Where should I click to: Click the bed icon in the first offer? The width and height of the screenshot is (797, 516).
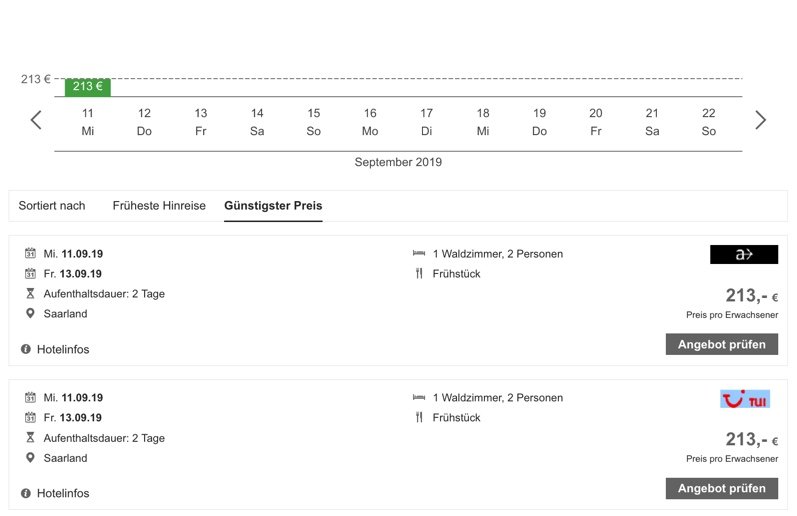click(x=419, y=253)
